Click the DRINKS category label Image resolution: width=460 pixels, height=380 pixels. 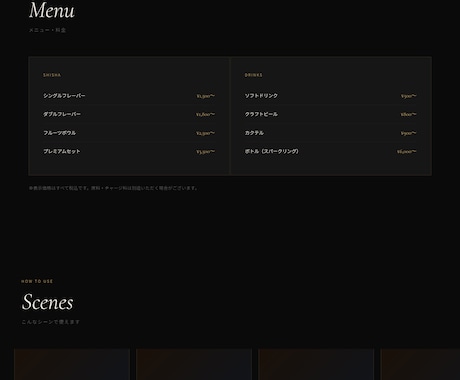(x=253, y=75)
